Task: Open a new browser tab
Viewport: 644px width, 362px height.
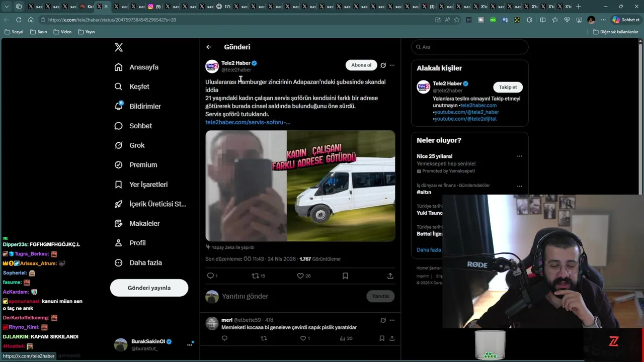Action: pos(579,7)
